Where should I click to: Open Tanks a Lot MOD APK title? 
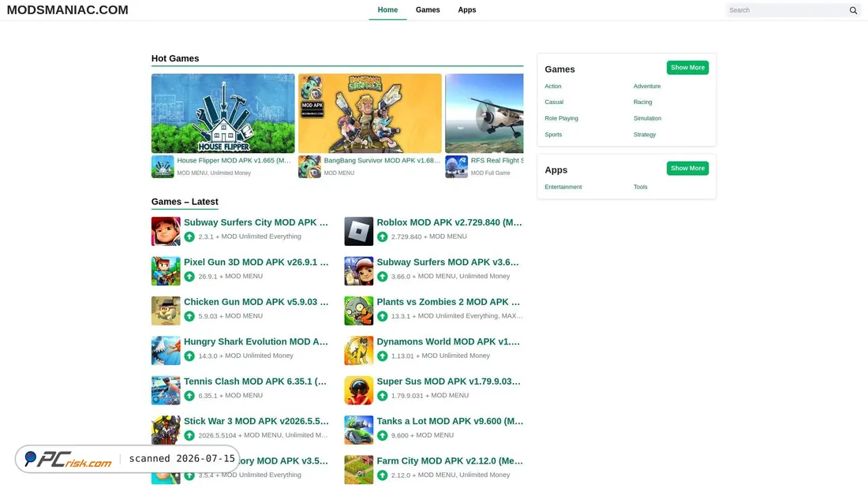(x=450, y=422)
